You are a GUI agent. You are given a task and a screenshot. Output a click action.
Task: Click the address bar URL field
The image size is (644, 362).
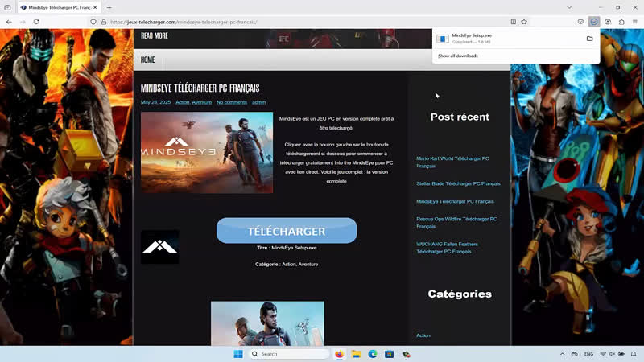pos(308,22)
